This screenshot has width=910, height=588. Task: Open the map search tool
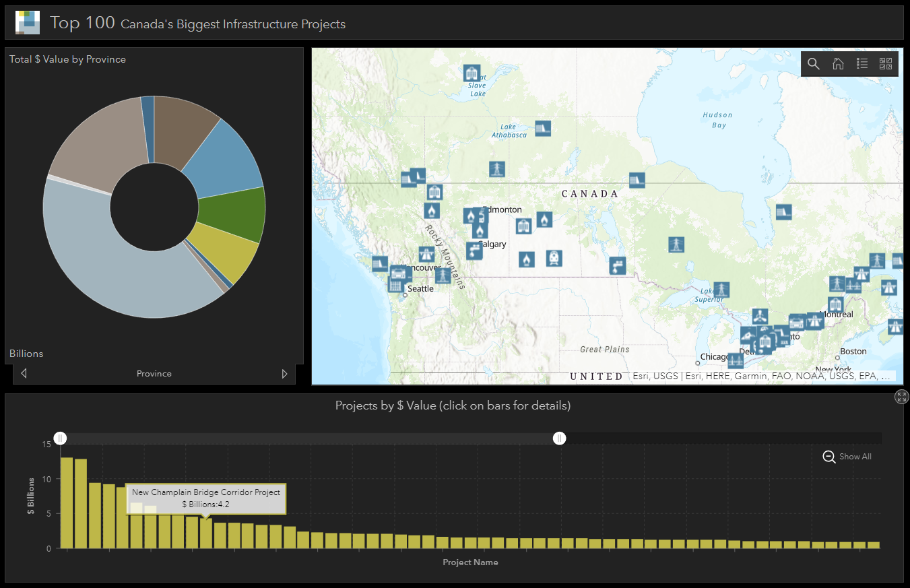(x=813, y=63)
